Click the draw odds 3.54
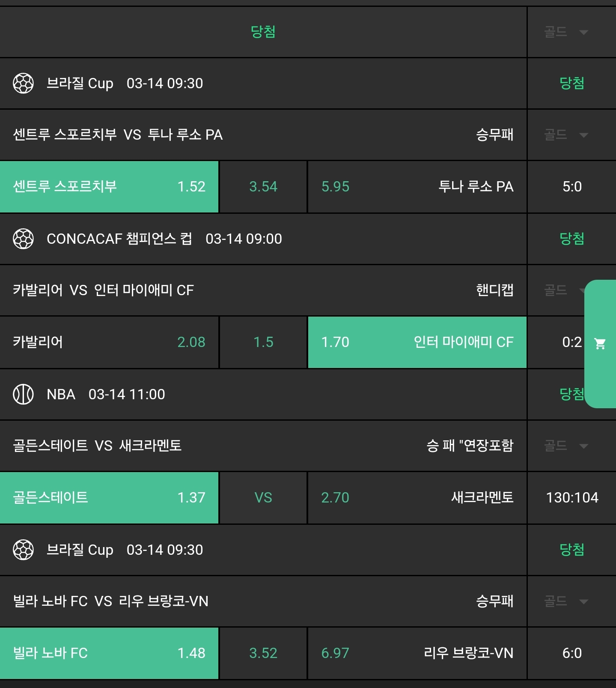Image resolution: width=616 pixels, height=688 pixels. [262, 186]
